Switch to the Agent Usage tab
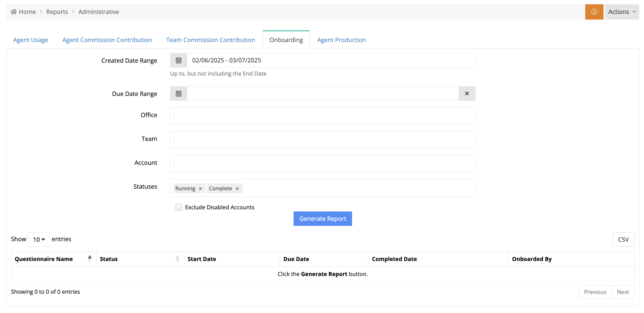This screenshot has height=313, width=644. (31, 40)
